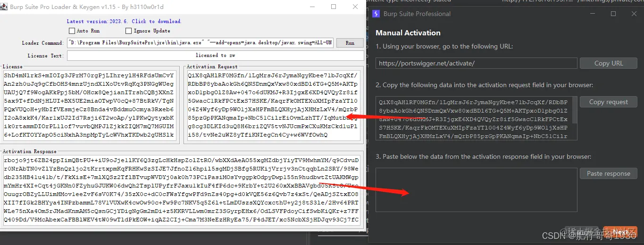Open the Latest version download link
Image resolution: width=644 pixels, height=245 pixels.
(124, 21)
